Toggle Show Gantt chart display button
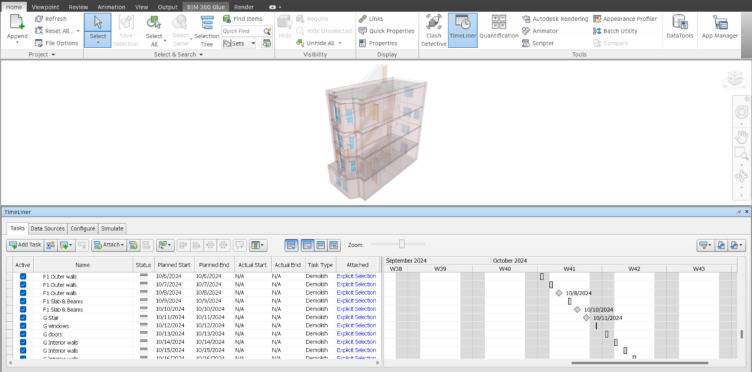The image size is (752, 372). pos(291,245)
